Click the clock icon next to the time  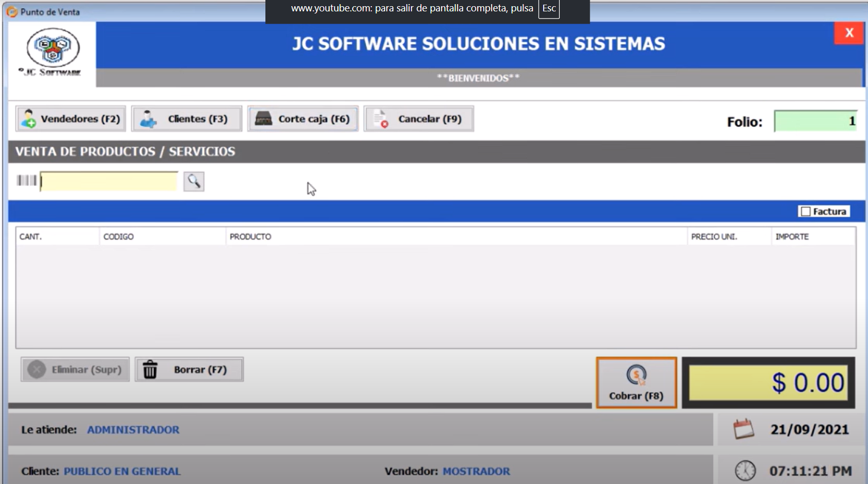745,471
